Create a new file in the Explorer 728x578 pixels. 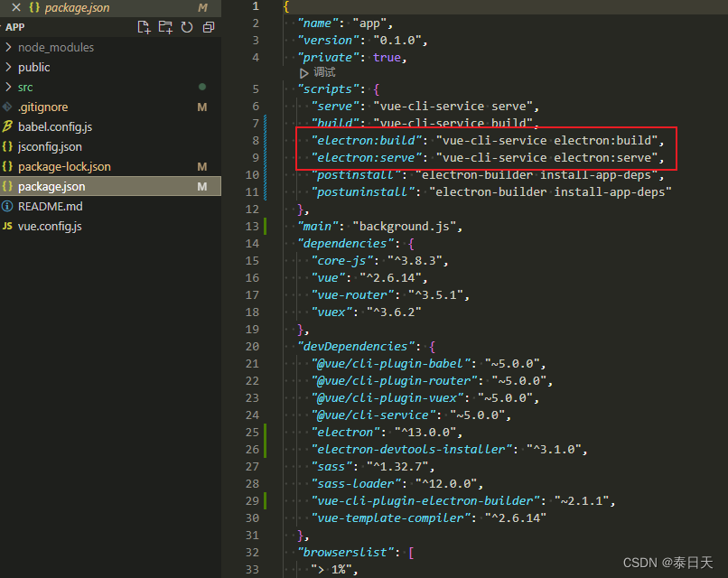144,27
